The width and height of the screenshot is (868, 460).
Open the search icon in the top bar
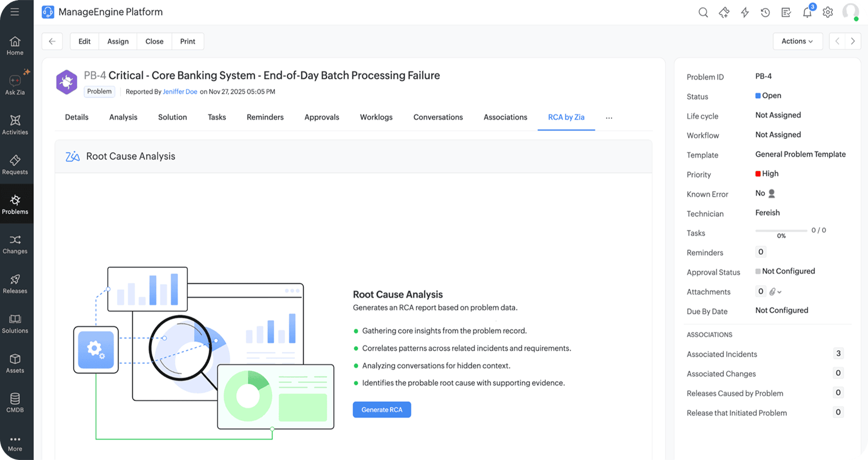[703, 12]
